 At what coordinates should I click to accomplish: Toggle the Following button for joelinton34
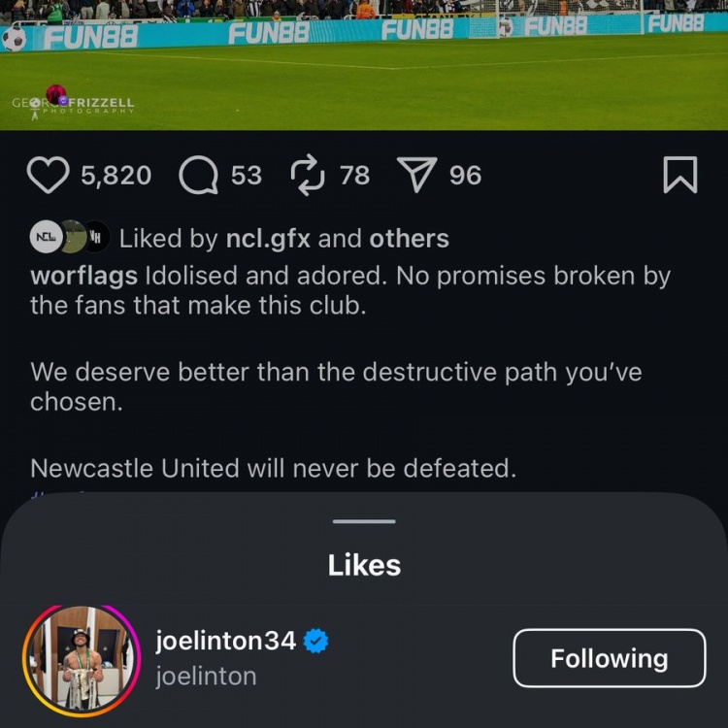click(x=609, y=659)
